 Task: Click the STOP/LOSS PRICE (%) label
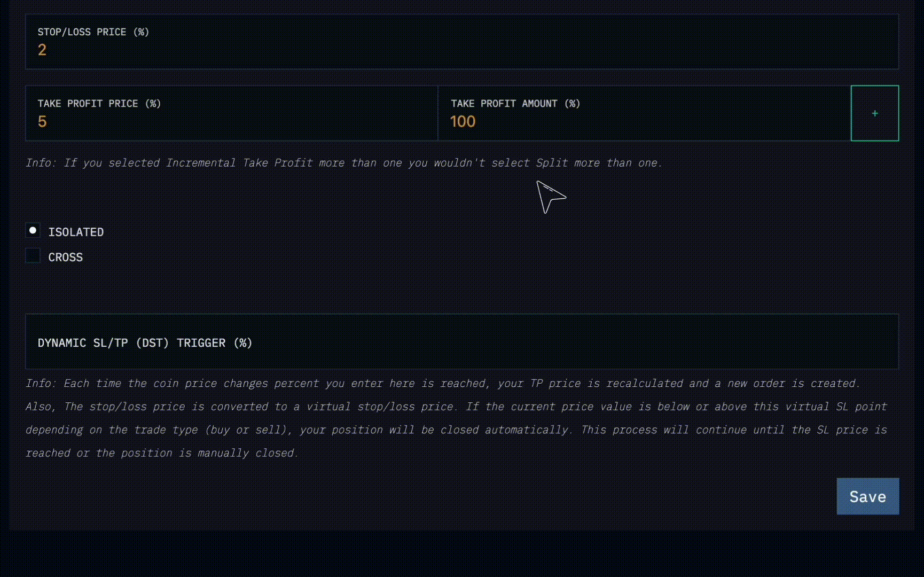pos(93,32)
